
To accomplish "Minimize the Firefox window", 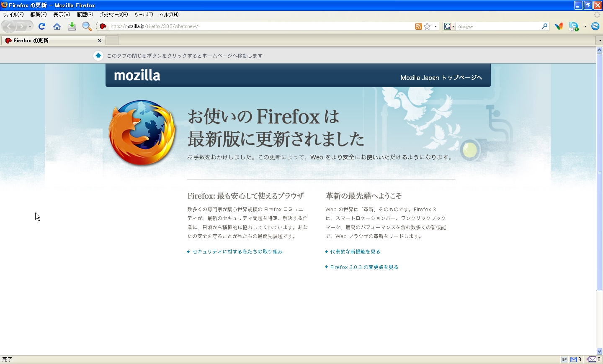I will pos(578,5).
